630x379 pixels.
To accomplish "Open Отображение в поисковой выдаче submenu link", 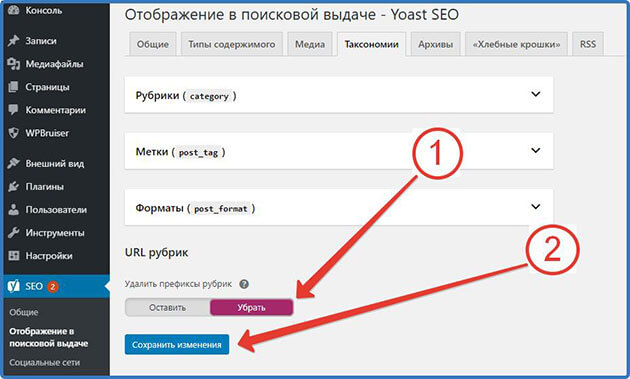I will pyautogui.click(x=49, y=337).
